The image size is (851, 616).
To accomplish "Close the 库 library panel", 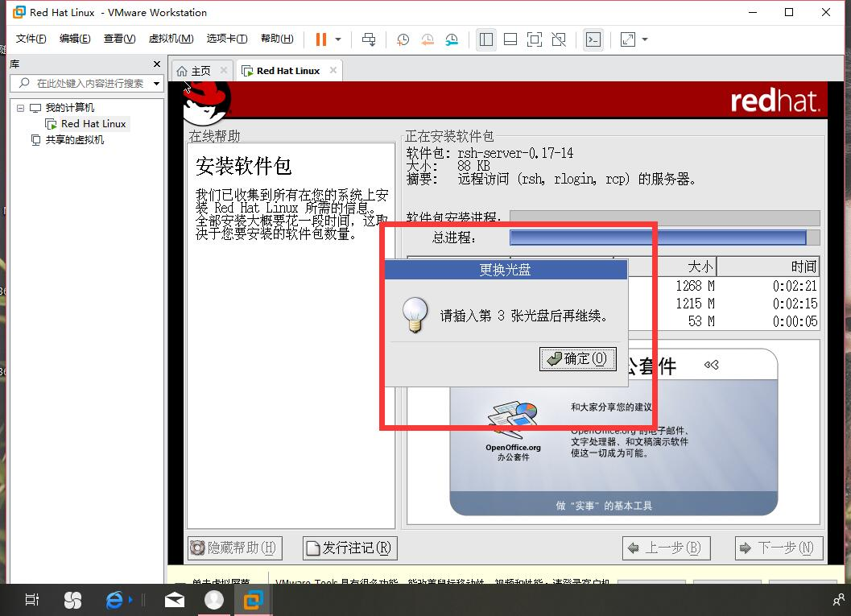I will coord(157,64).
